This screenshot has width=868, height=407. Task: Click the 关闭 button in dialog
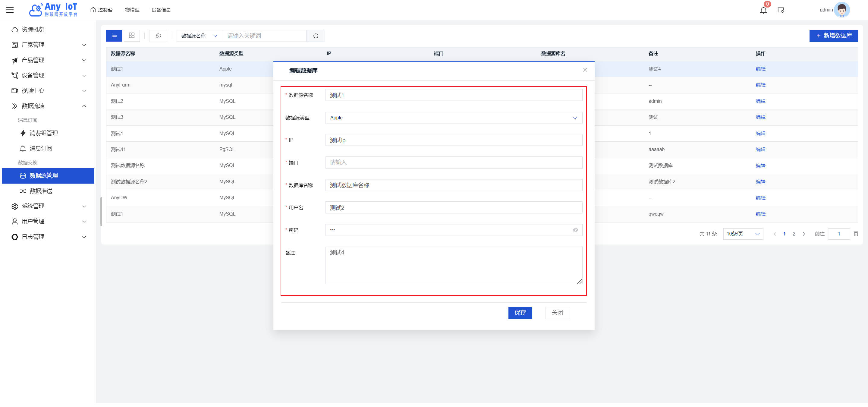557,313
